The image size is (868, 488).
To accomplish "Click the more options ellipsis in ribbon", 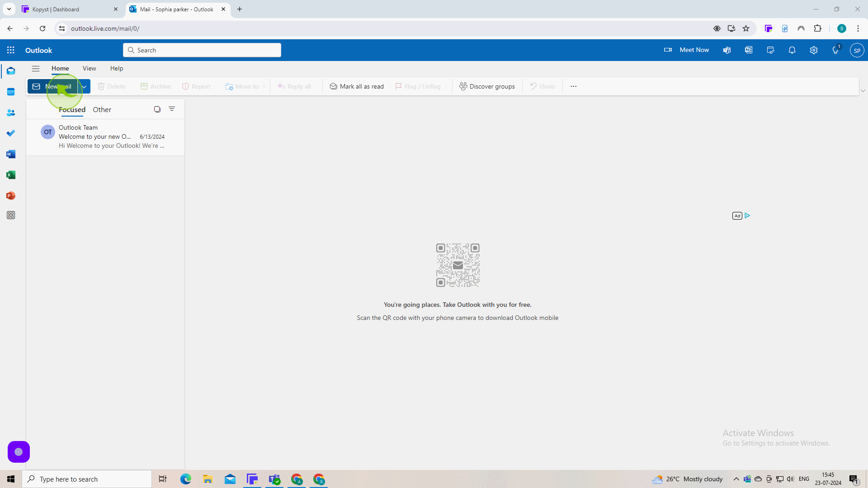I will [573, 86].
